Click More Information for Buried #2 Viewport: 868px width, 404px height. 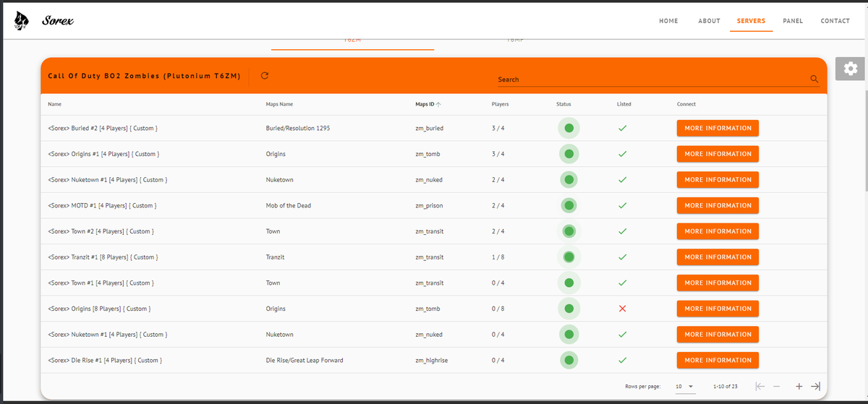pyautogui.click(x=718, y=128)
